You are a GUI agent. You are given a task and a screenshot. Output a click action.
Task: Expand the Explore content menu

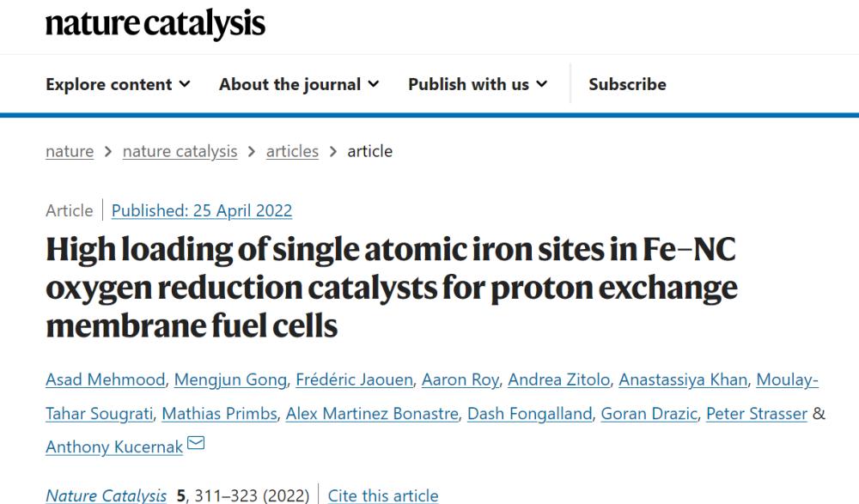point(118,84)
